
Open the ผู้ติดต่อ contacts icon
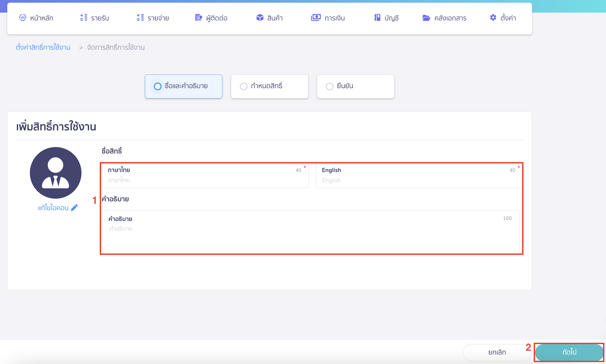198,18
